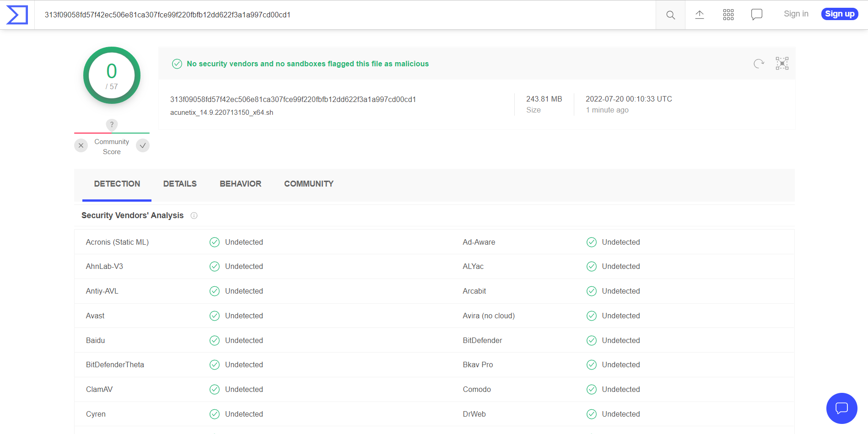868x434 pixels.
Task: Click the Avast undetected check icon
Action: coord(215,316)
